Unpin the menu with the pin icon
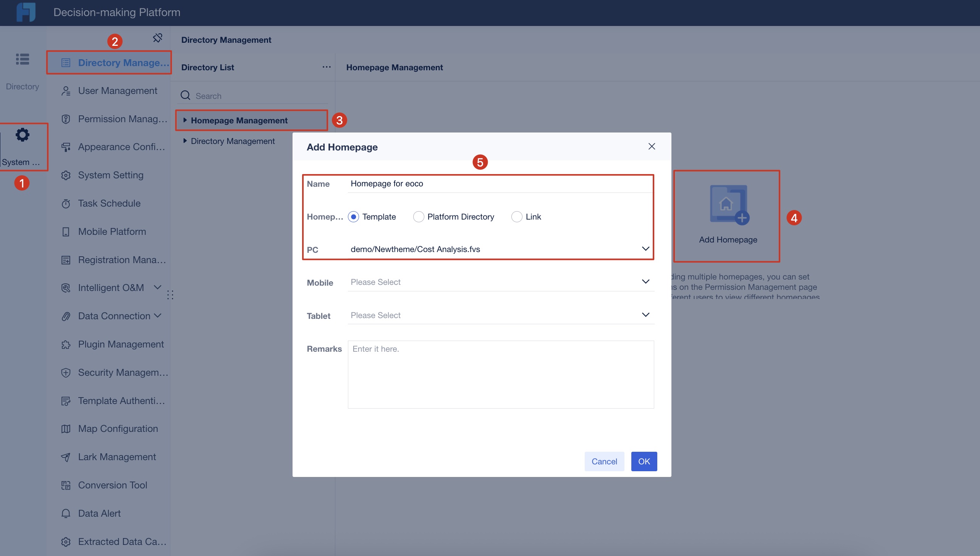Screen dimensions: 980x556 coord(158,38)
